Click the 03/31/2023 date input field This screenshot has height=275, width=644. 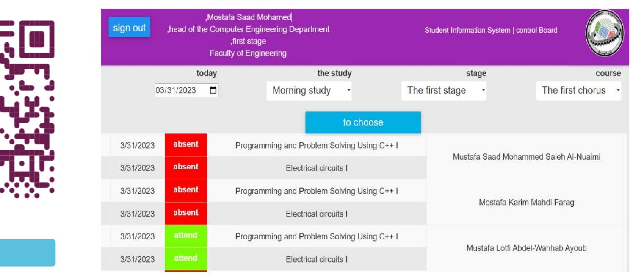180,90
